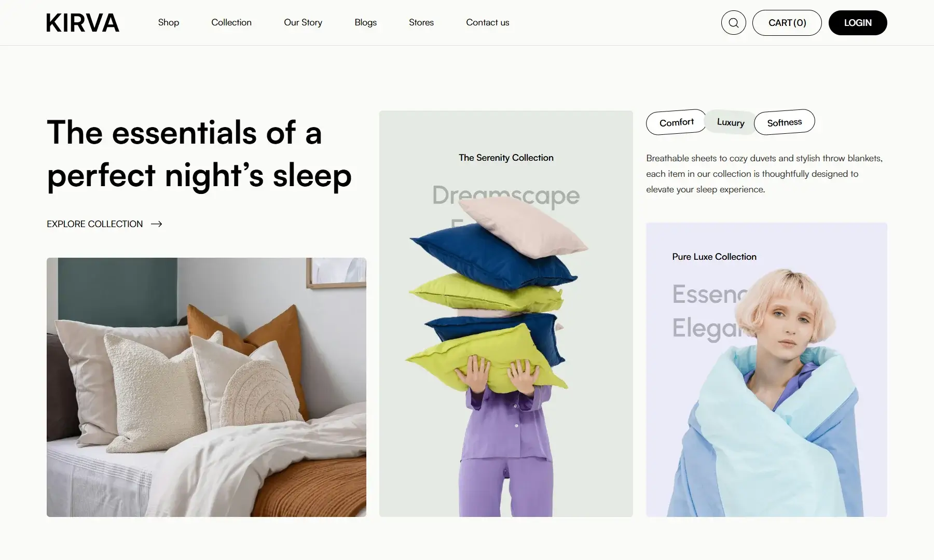Viewport: 934px width, 560px height.
Task: Select the Softness tag pill
Action: coord(785,122)
